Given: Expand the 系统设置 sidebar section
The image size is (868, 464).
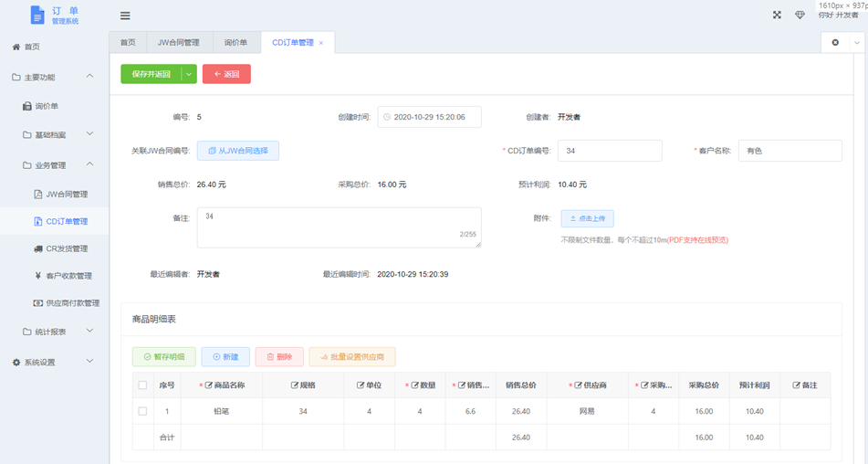Looking at the screenshot, I should click(89, 362).
